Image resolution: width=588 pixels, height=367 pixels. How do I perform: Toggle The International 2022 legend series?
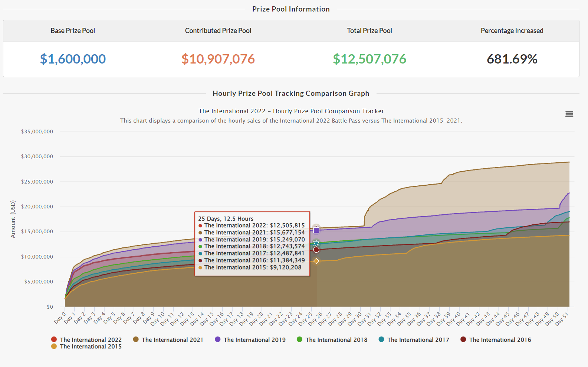coord(86,340)
